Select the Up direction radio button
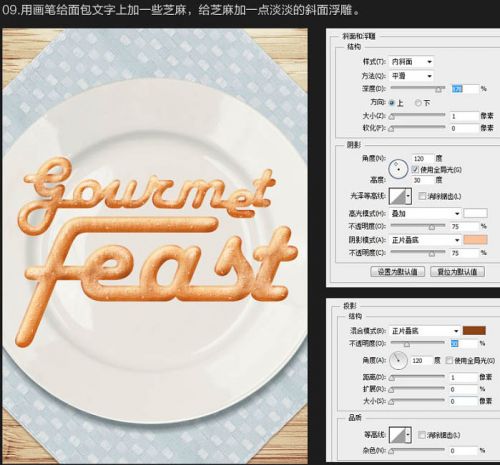Image resolution: width=500 pixels, height=465 pixels. point(392,103)
